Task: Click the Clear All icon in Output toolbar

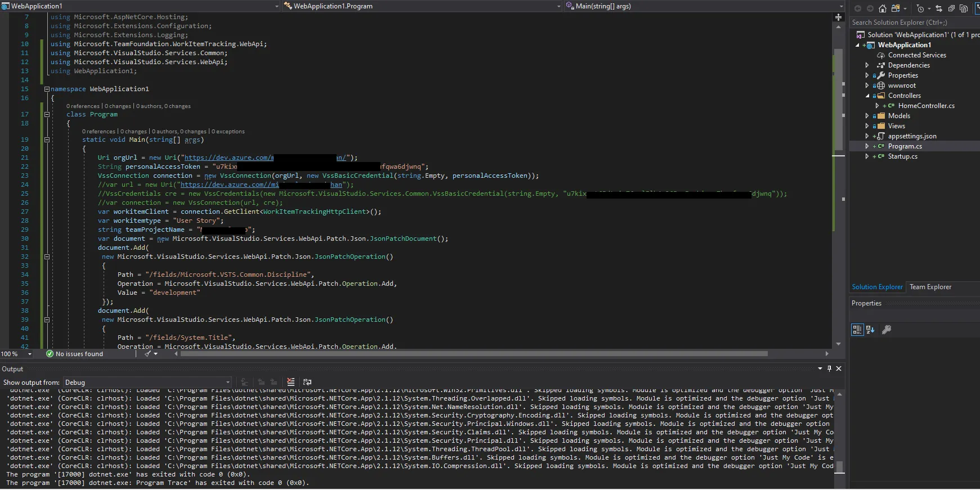Action: 290,382
